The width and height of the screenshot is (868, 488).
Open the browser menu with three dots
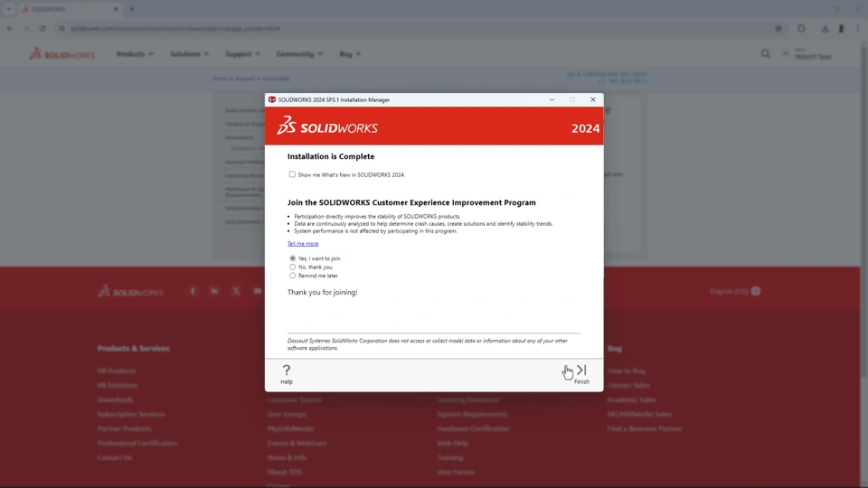857,28
